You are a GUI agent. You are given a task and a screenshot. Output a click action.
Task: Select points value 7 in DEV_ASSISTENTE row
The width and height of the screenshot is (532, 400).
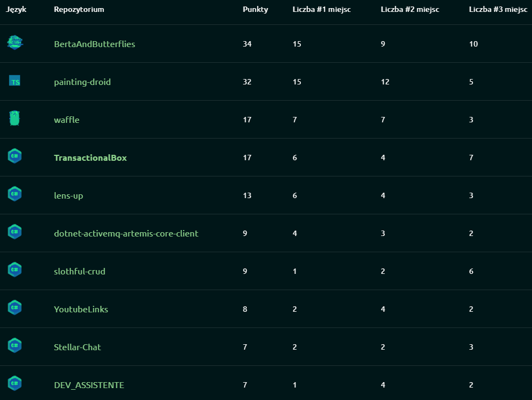coord(245,385)
